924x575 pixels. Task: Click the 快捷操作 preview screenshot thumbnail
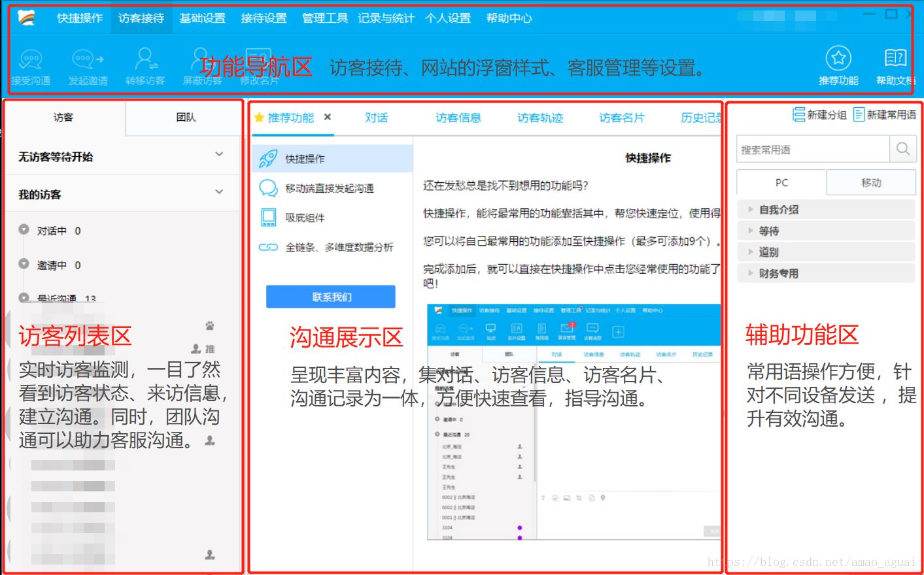574,422
